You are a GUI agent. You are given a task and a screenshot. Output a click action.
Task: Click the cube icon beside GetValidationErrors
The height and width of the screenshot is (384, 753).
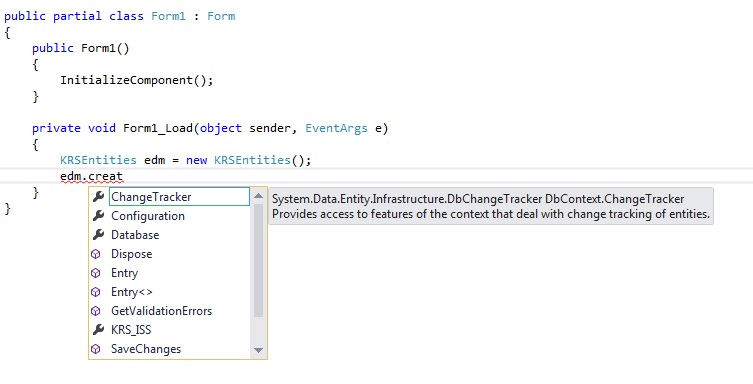pos(96,311)
